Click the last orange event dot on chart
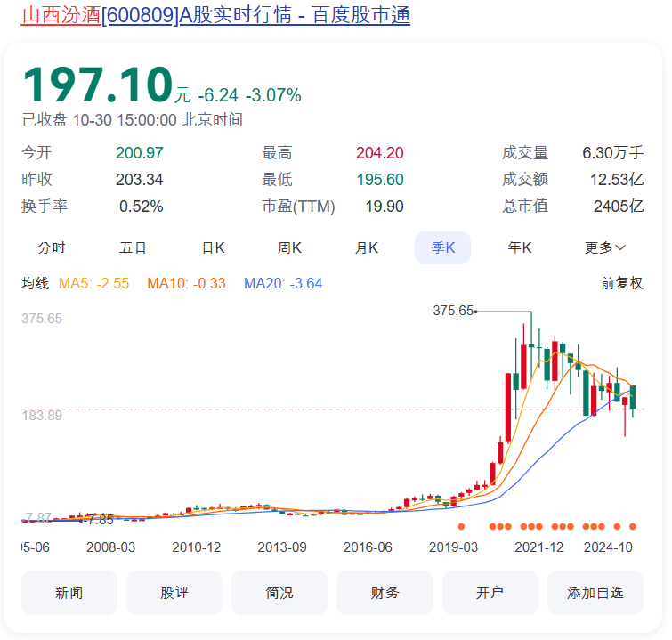The width and height of the screenshot is (672, 640). click(x=633, y=526)
